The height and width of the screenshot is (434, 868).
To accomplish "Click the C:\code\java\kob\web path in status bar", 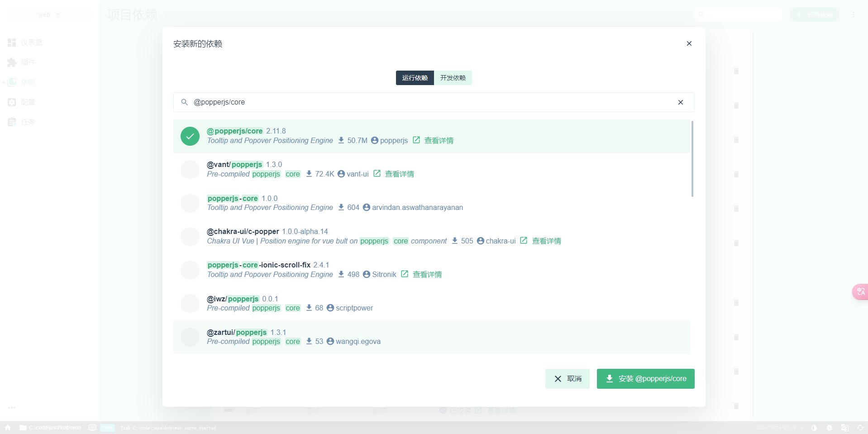I will coord(55,428).
